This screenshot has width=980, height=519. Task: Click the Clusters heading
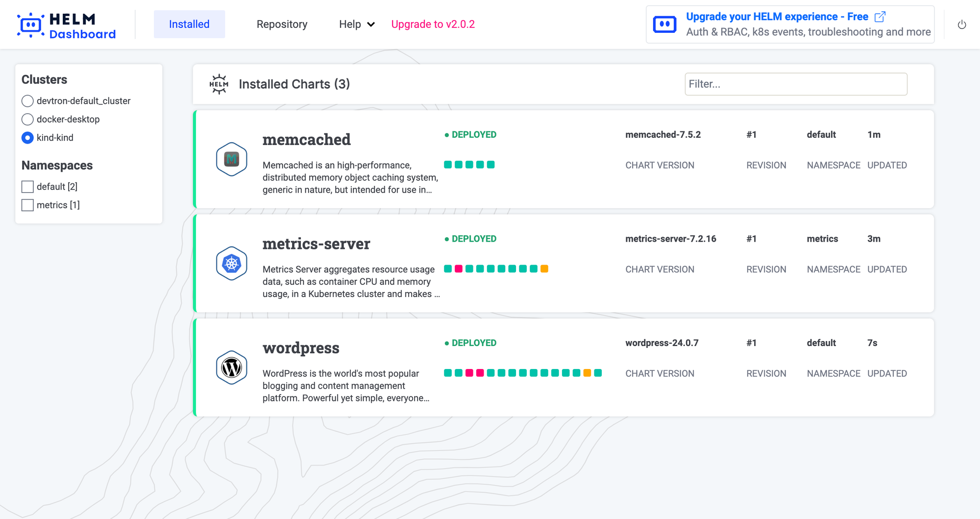tap(45, 79)
